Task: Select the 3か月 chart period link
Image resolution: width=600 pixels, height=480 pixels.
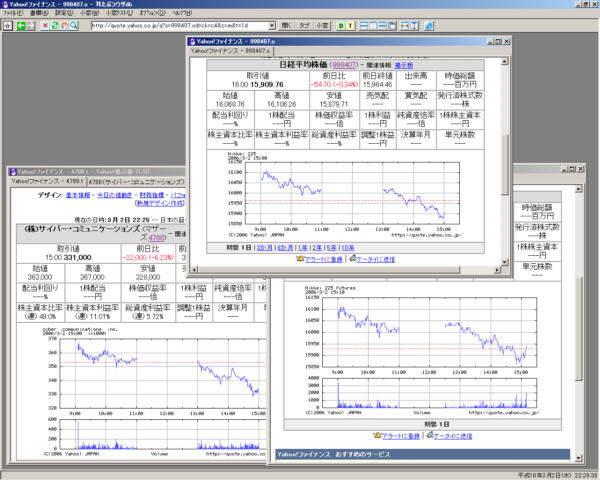Action: (x=264, y=248)
